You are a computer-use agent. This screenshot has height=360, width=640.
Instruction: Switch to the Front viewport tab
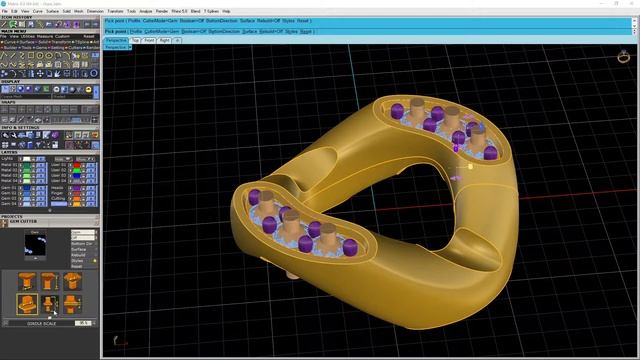(x=149, y=40)
